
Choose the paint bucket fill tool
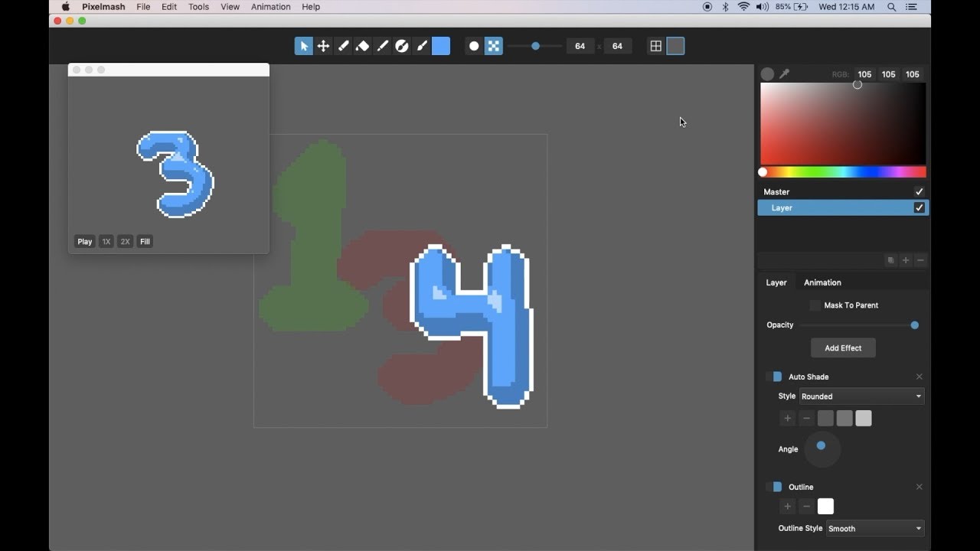click(363, 46)
